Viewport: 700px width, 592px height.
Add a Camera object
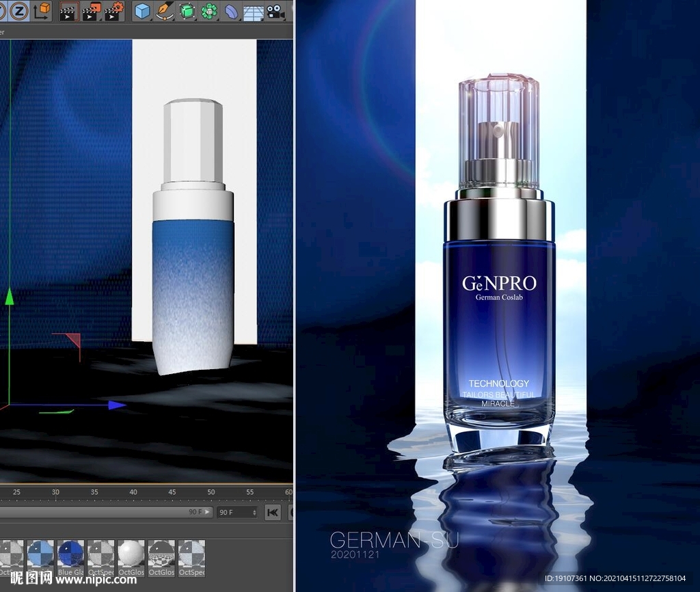275,11
